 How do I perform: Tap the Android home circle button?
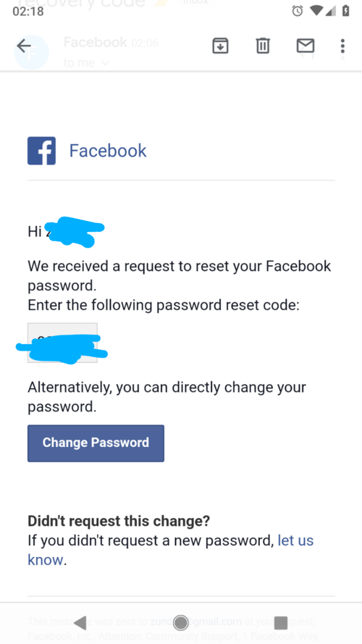coord(180,623)
